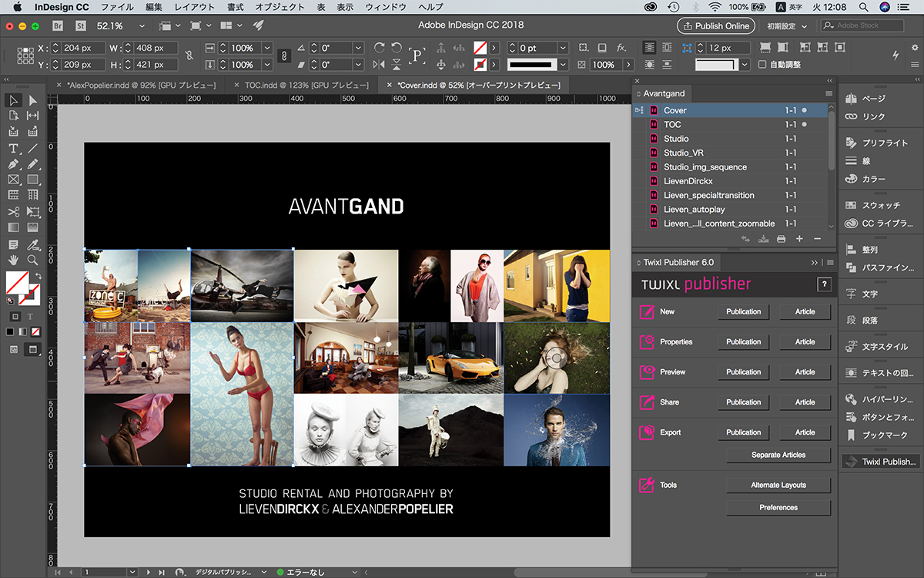The width and height of the screenshot is (924, 578).
Task: Enable the 自動調整 checkbox
Action: click(x=762, y=65)
